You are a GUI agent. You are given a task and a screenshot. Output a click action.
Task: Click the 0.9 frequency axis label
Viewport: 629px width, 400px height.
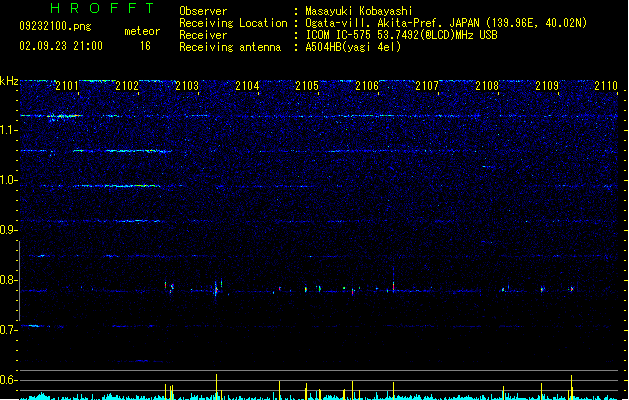9,230
